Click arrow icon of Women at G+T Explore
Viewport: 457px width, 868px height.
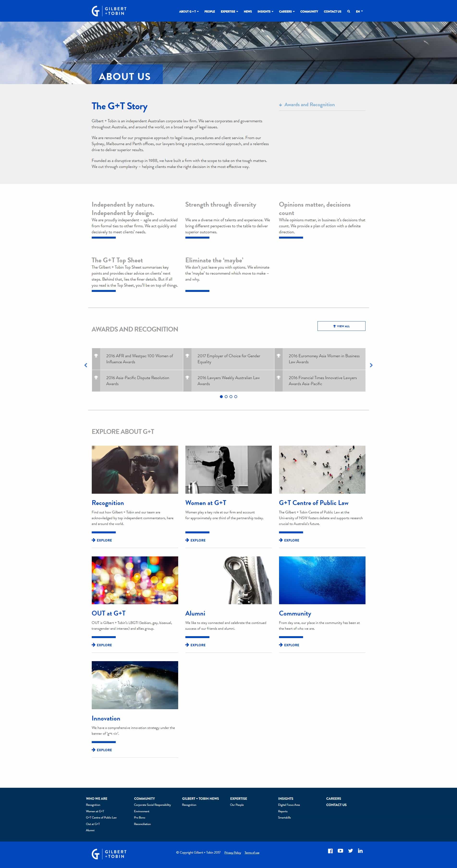(187, 540)
